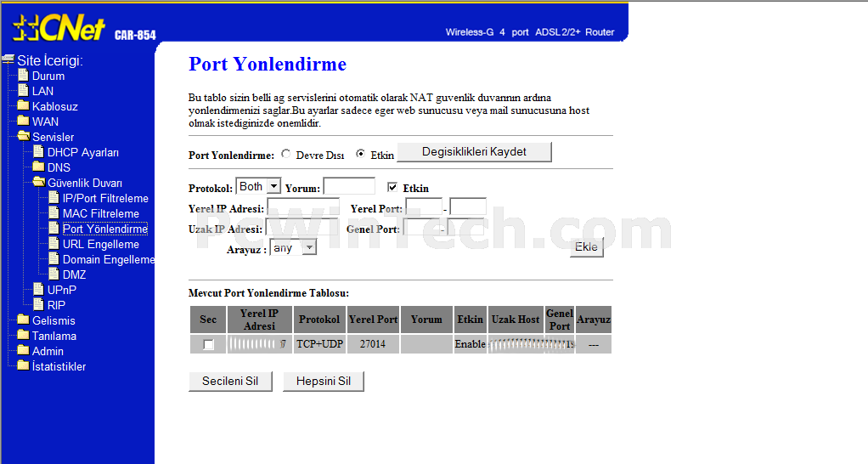This screenshot has width=868, height=464.
Task: Click the folder icon beside Admin
Action: coord(23,350)
